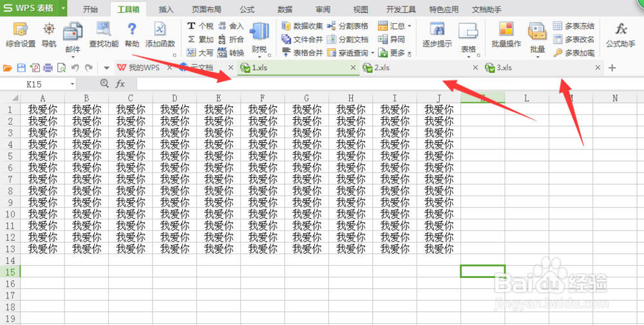The height and width of the screenshot is (325, 644).
Task: Click 折合 tool
Action: point(231,39)
